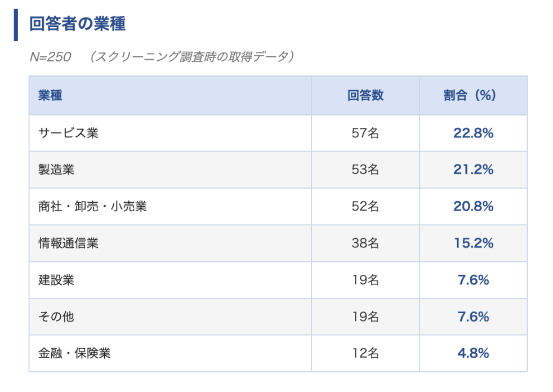Select the 回答数 column header

point(365,96)
